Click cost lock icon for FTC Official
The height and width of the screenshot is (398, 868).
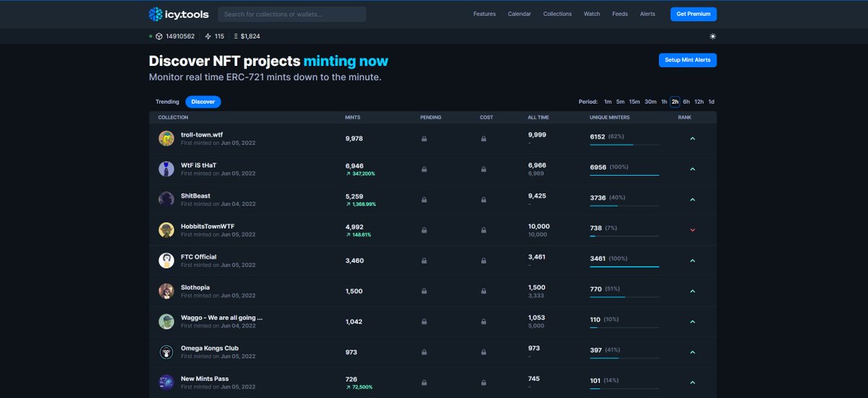point(483,261)
